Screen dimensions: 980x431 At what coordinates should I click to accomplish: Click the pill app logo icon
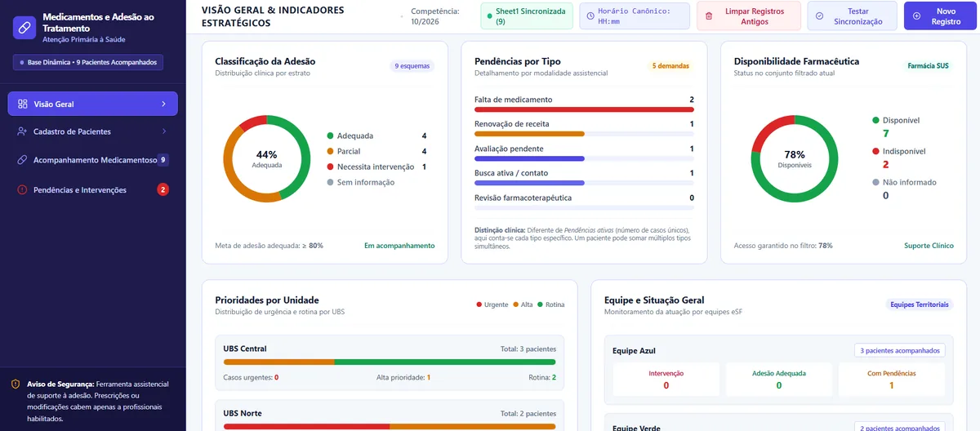click(24, 28)
